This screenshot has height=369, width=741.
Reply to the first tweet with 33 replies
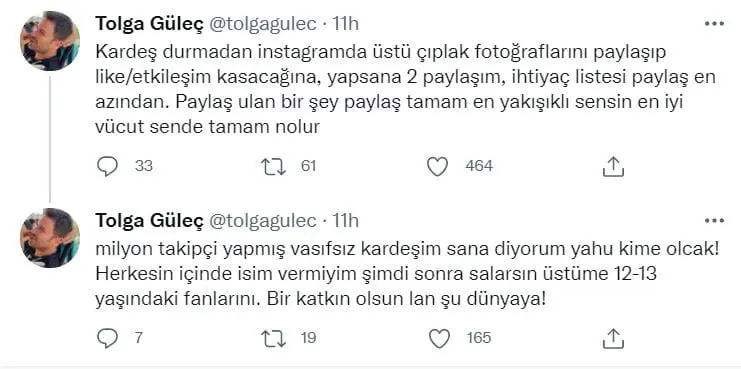(107, 166)
